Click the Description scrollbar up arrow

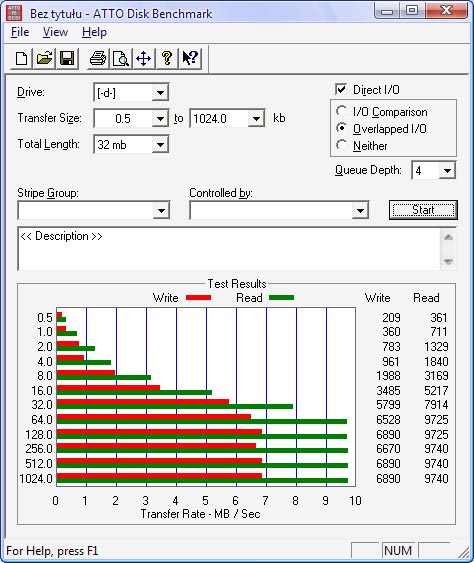pyautogui.click(x=448, y=237)
